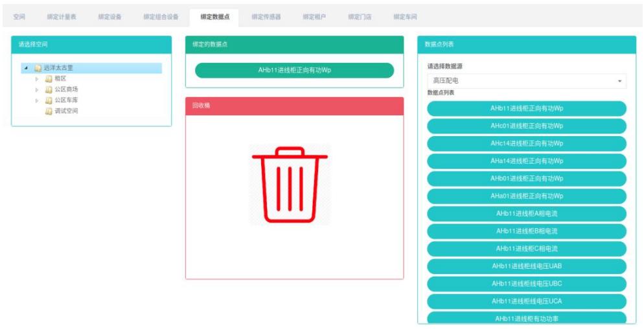The image size is (644, 329).
Task: Click bound data point AHb11进线柜正向有功Wp in green panel
Action: (x=294, y=70)
